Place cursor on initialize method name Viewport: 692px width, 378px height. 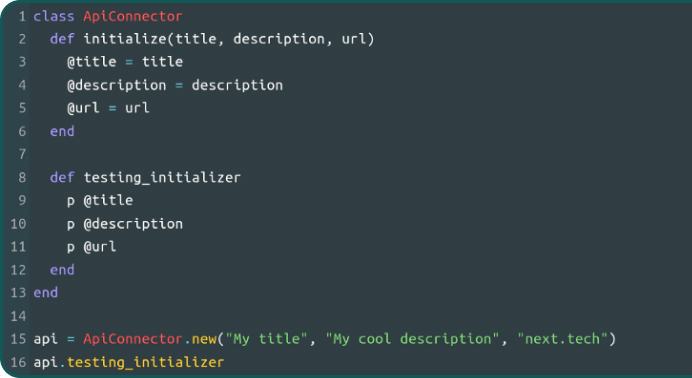125,39
